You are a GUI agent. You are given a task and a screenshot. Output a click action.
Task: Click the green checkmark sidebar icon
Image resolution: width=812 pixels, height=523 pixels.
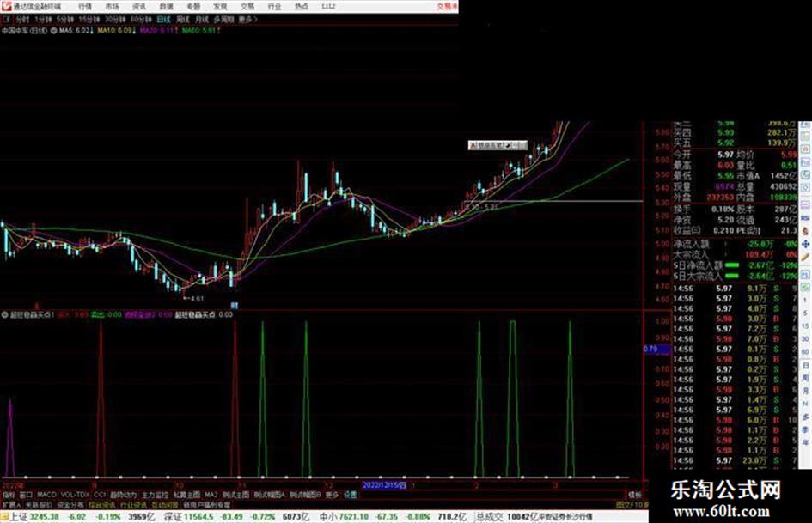806,287
